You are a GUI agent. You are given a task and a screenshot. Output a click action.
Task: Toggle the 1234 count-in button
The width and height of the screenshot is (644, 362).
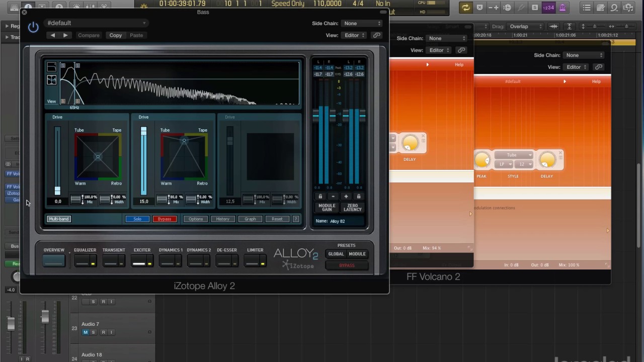coord(548,8)
